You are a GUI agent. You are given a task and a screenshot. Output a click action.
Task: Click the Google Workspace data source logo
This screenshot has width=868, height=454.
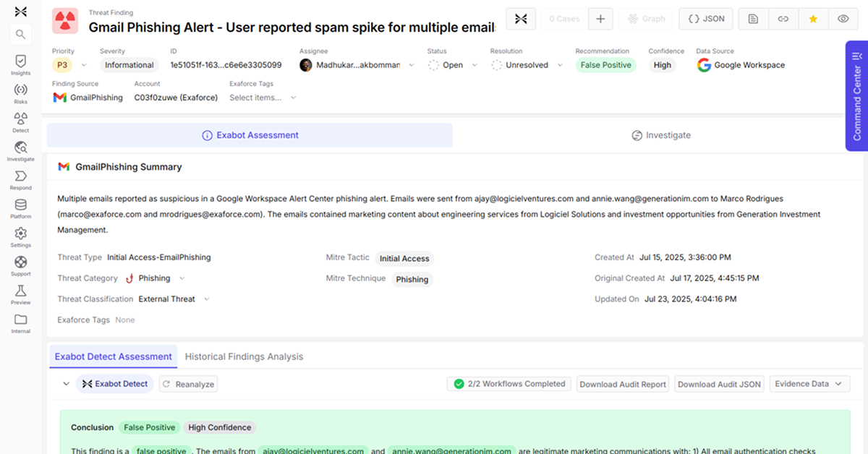(704, 65)
